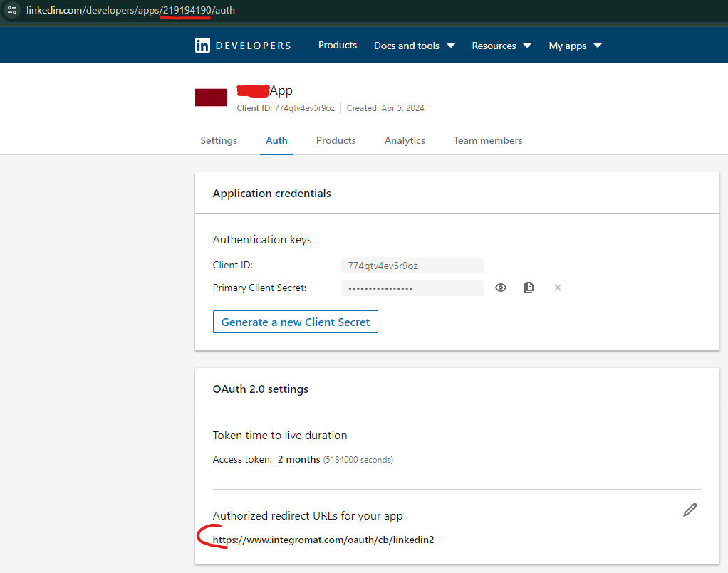Image resolution: width=728 pixels, height=573 pixels.
Task: Click Generate a new Client Secret
Action: (x=295, y=322)
